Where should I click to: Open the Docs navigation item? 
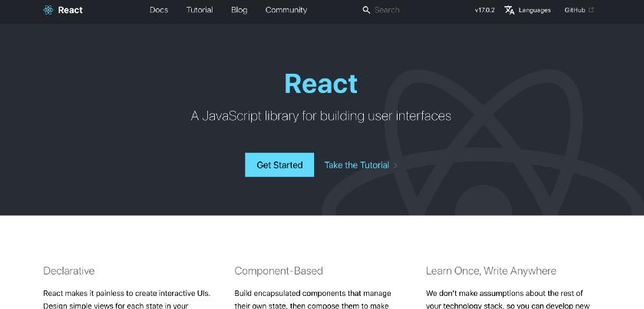[x=159, y=10]
